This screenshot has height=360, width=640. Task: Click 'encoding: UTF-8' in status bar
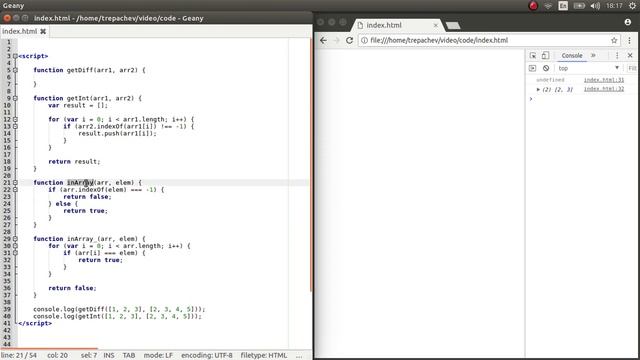coord(207,356)
